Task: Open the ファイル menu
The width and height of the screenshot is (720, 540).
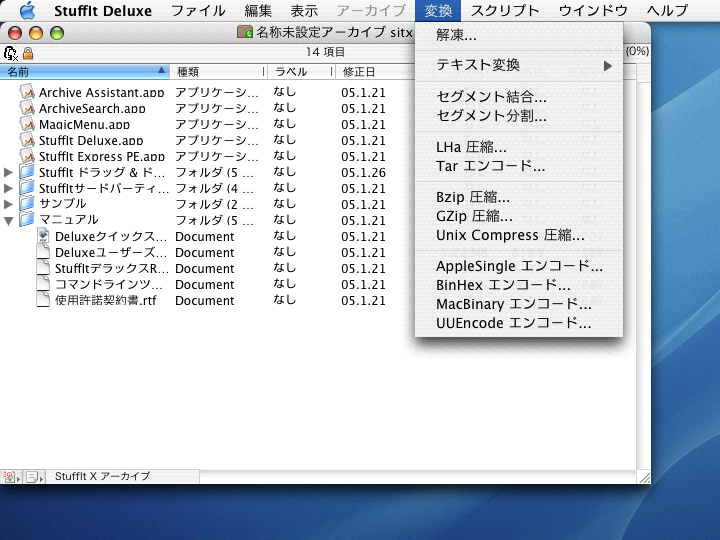Action: pyautogui.click(x=198, y=11)
